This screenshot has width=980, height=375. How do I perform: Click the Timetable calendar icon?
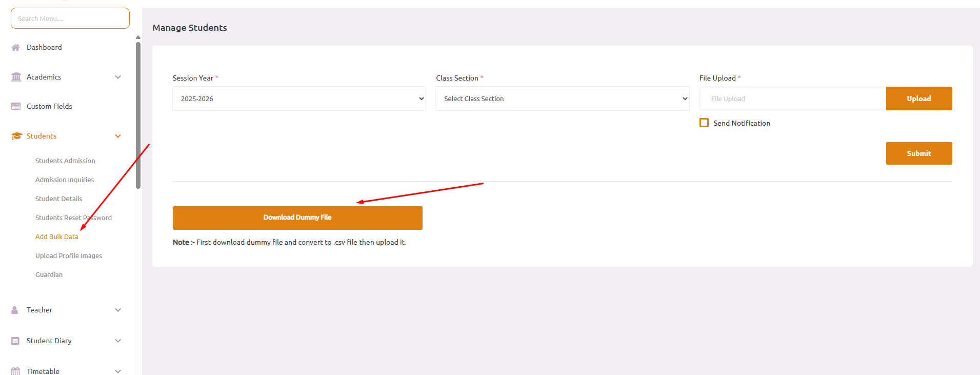(16, 371)
